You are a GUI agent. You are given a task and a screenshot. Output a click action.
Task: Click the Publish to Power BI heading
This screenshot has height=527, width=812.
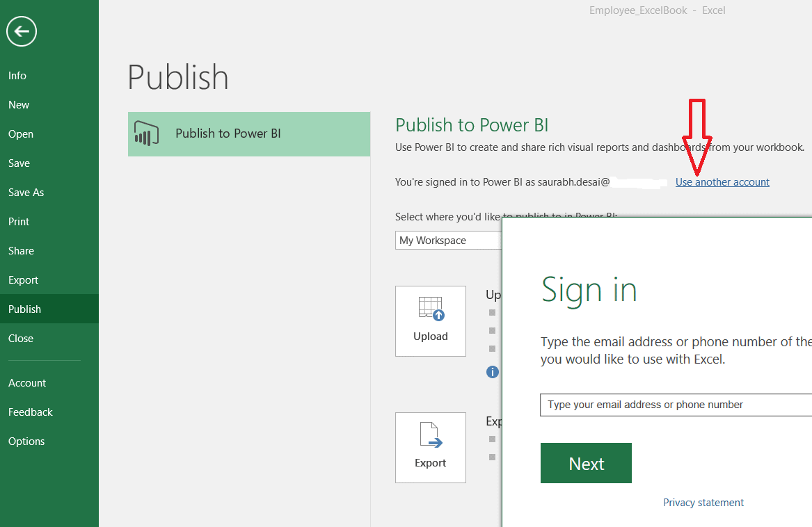(472, 125)
